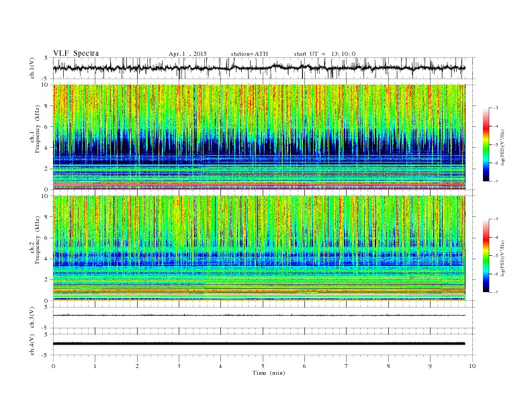The image size is (532, 411).
Task: Select the date text "Apr. 1, 2015"
Action: pyautogui.click(x=187, y=54)
